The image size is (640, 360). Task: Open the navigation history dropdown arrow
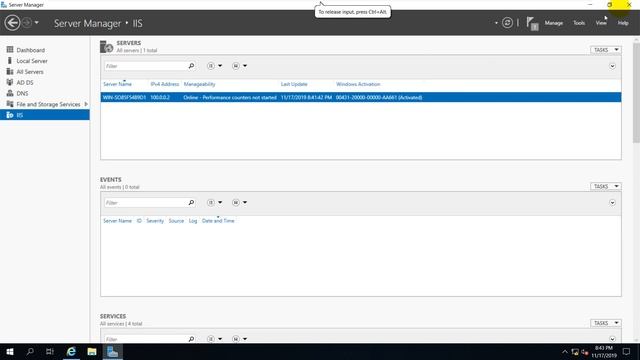pyautogui.click(x=37, y=23)
